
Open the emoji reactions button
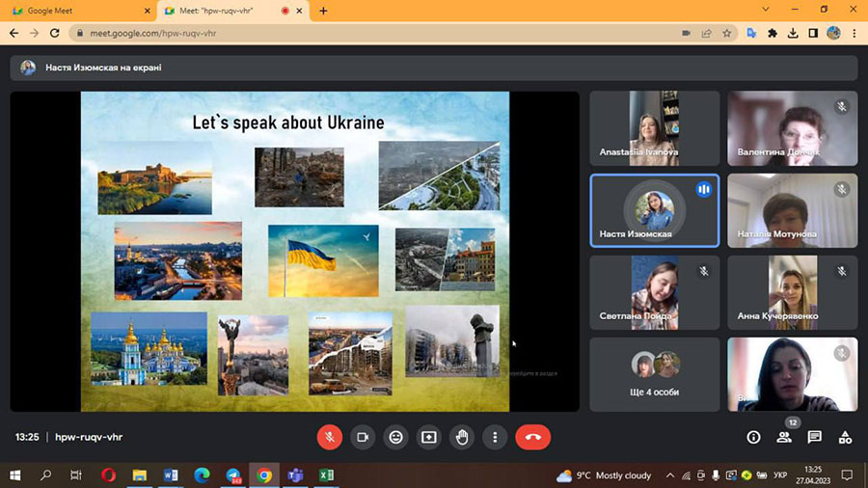(395, 437)
